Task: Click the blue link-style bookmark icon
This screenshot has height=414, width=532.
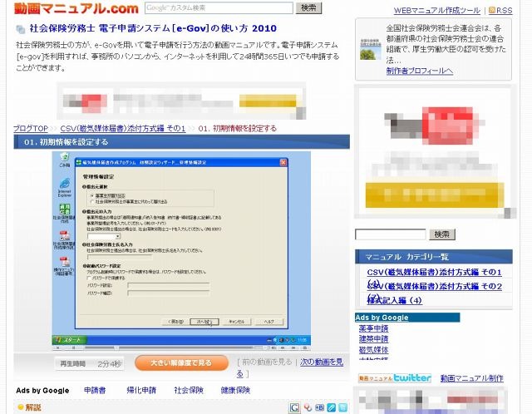Action: click(x=331, y=407)
